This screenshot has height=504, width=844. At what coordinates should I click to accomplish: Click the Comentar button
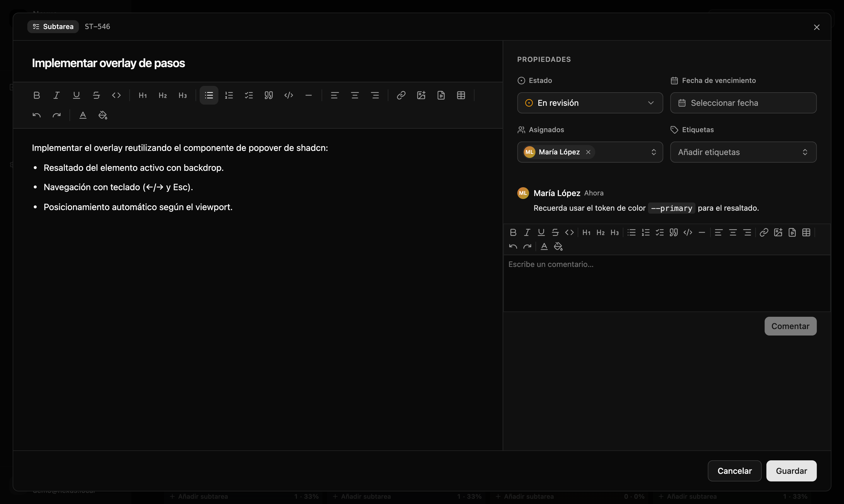pos(791,326)
